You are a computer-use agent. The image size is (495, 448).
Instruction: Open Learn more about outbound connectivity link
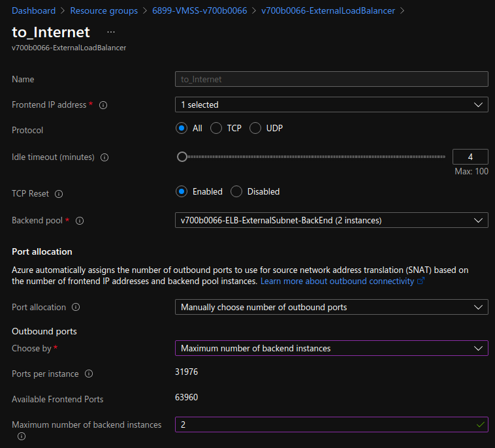point(338,281)
